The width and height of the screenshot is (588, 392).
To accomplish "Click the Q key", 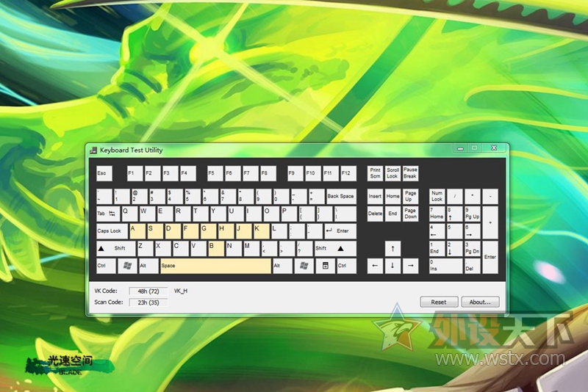I will coord(130,214).
